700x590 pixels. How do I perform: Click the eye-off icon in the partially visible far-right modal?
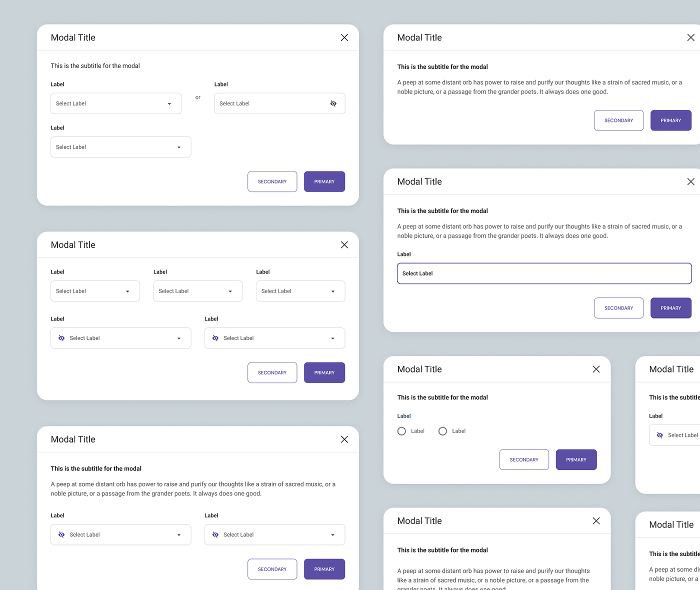click(660, 435)
